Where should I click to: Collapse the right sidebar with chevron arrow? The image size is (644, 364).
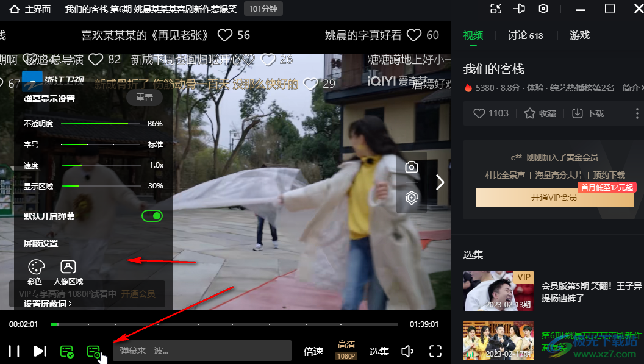pyautogui.click(x=440, y=182)
